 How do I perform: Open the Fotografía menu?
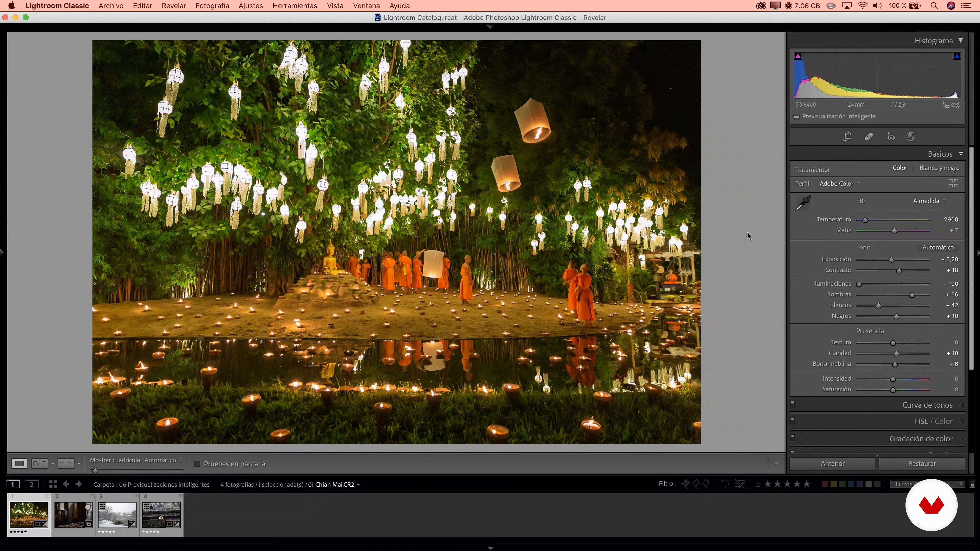(212, 6)
